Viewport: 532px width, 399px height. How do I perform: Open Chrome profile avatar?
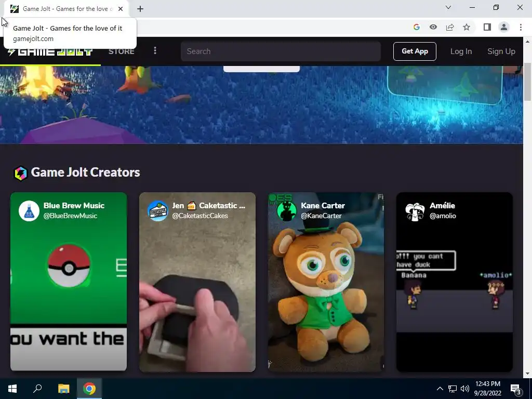504,27
